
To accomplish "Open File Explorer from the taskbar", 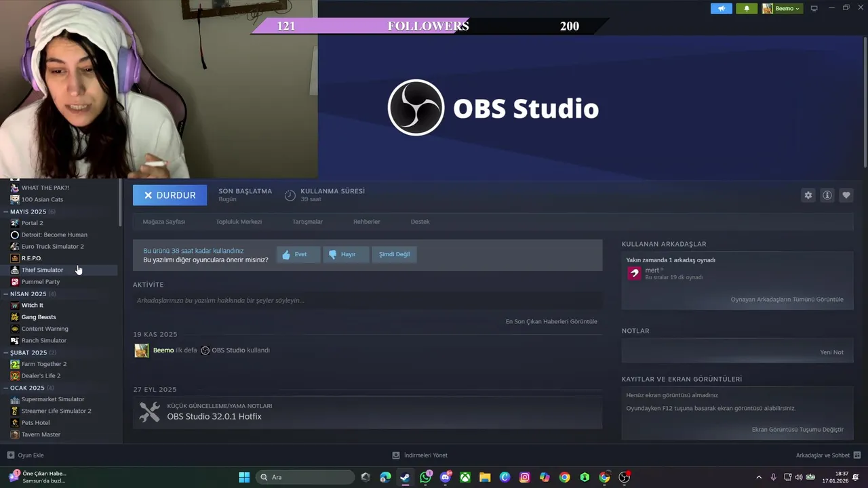I will tap(485, 477).
